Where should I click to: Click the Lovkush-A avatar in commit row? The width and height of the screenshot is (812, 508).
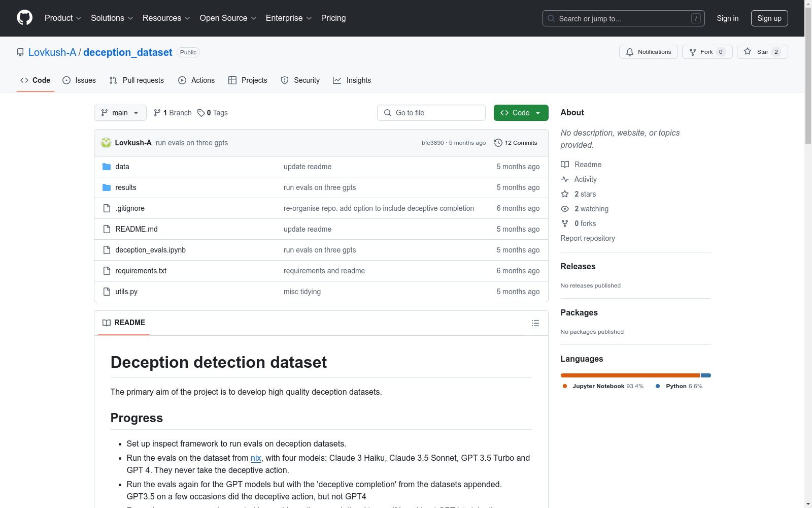click(x=106, y=143)
